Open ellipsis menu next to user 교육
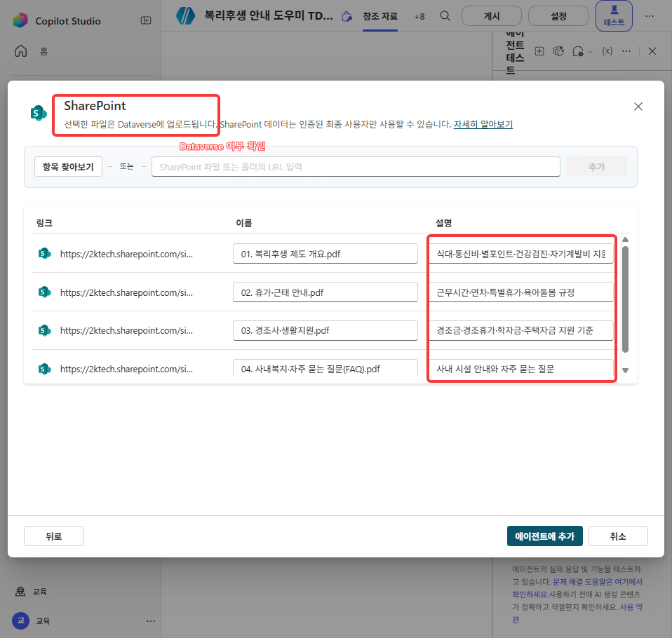 (x=150, y=621)
